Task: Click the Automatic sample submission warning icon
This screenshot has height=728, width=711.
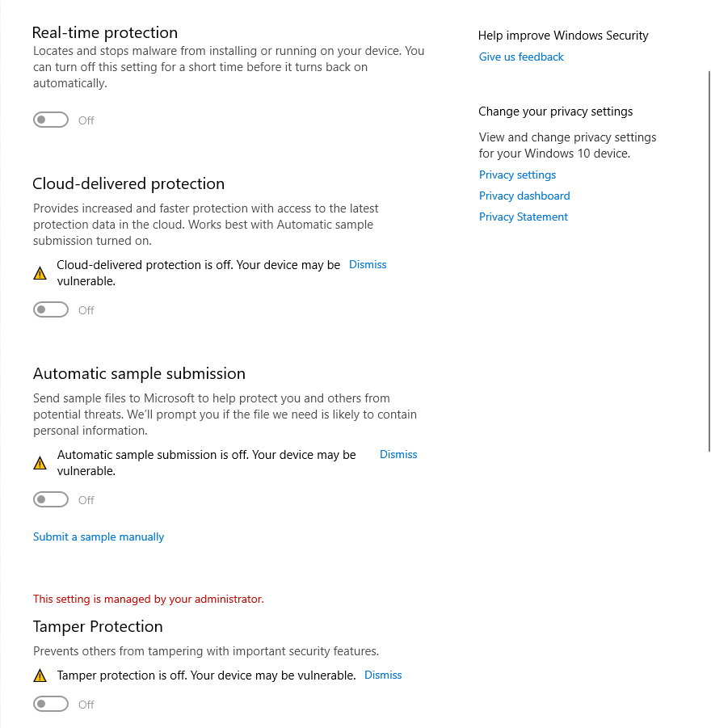Action: 40,463
